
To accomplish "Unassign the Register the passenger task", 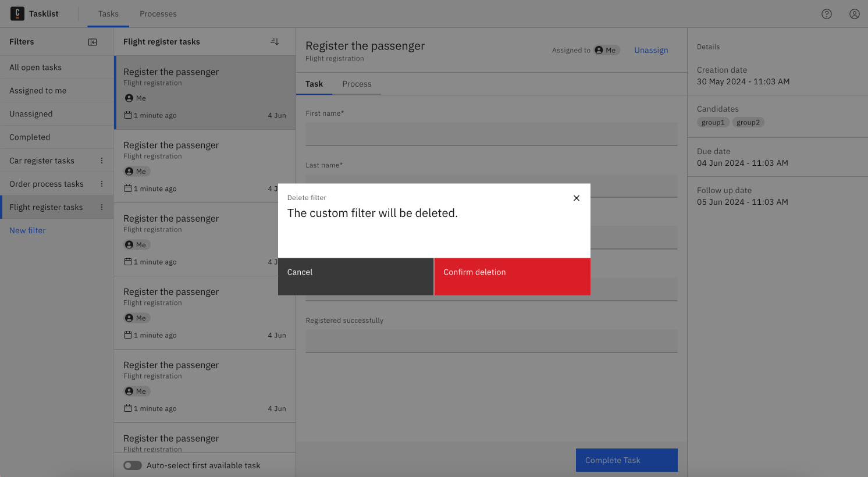I will [651, 50].
